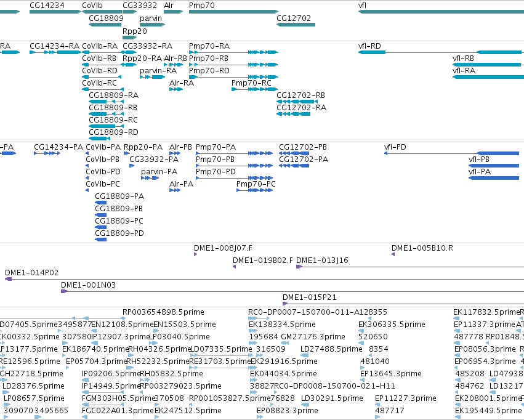Image resolution: width=524 pixels, height=420 pixels.
Task: Select transcript vfl-RA
Action: (x=464, y=71)
